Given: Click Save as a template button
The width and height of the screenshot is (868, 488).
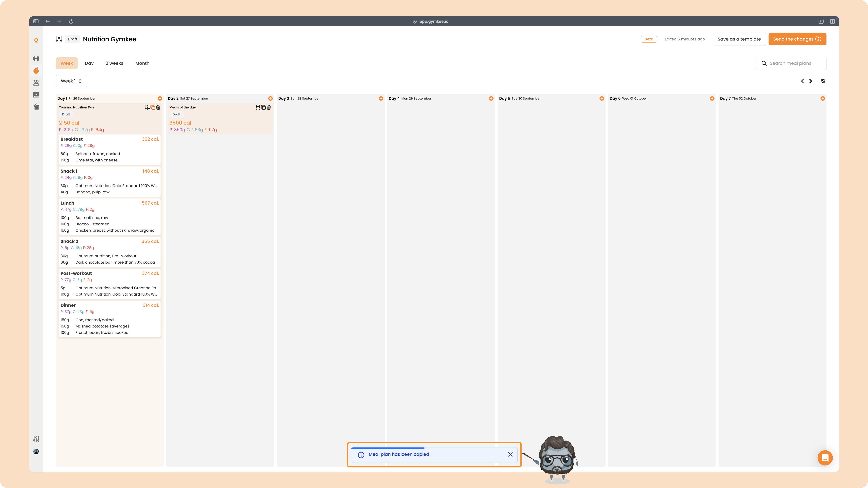Looking at the screenshot, I should [x=739, y=39].
